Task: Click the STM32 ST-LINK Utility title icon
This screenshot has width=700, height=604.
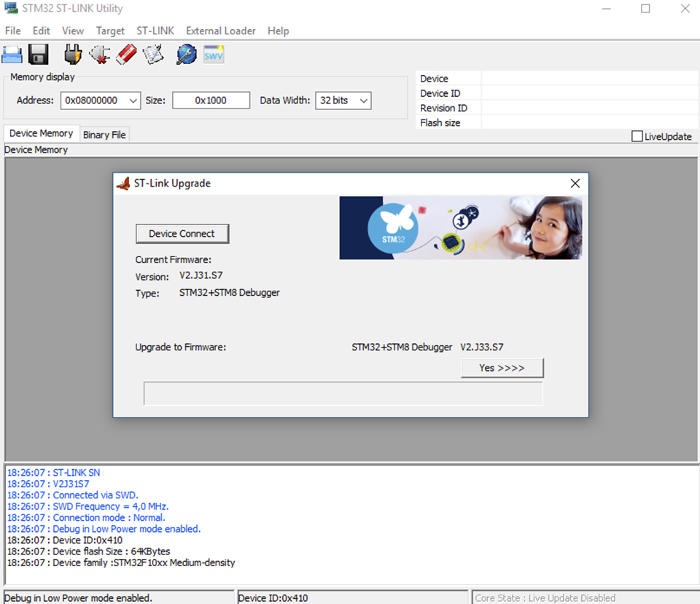Action: click(x=11, y=8)
